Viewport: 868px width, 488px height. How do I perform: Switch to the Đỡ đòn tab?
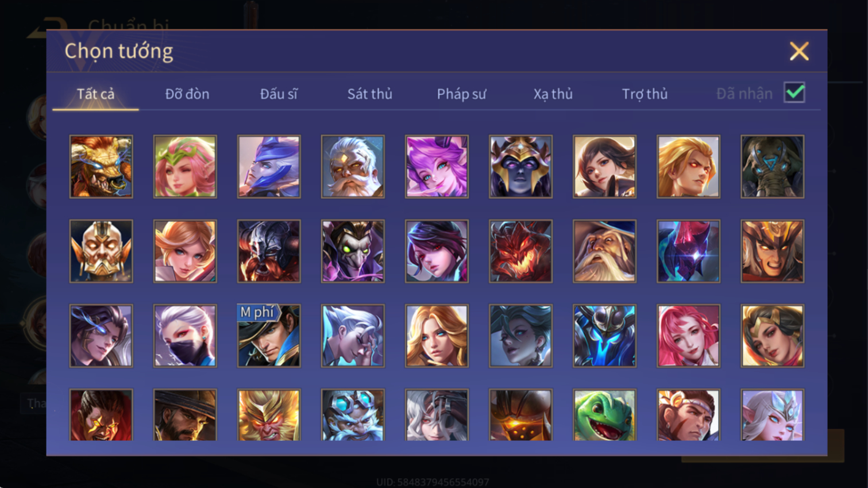tap(187, 94)
